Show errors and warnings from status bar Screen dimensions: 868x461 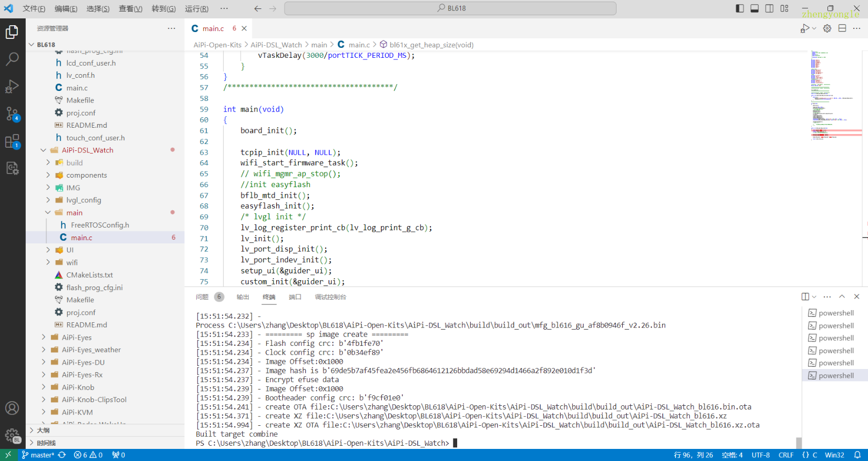[88, 455]
